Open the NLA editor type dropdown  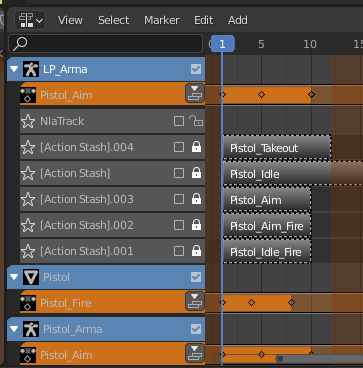[x=30, y=20]
